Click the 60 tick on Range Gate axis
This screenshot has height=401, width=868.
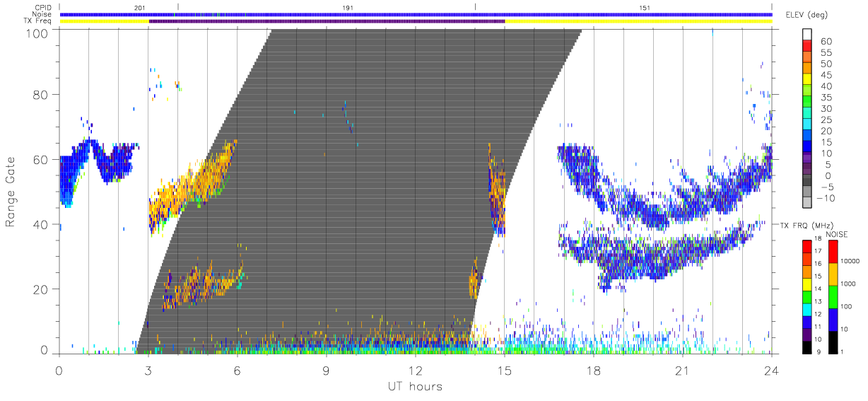coord(40,159)
